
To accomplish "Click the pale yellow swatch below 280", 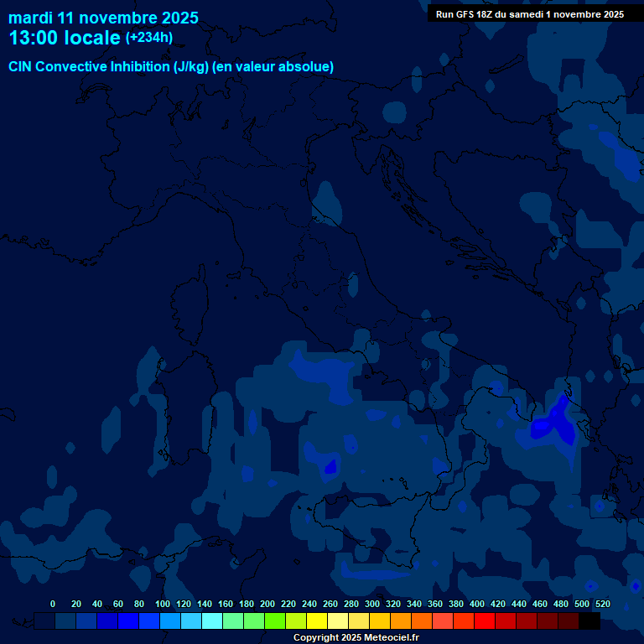I will [359, 621].
